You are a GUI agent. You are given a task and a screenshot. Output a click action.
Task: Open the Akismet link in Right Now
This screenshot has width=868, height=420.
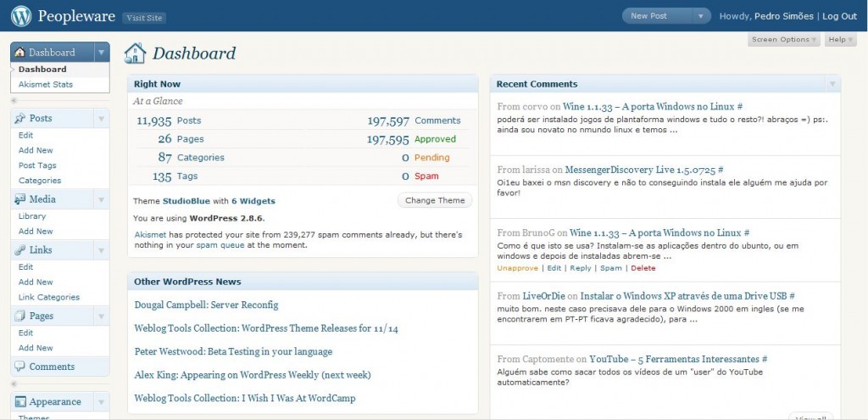click(x=150, y=235)
